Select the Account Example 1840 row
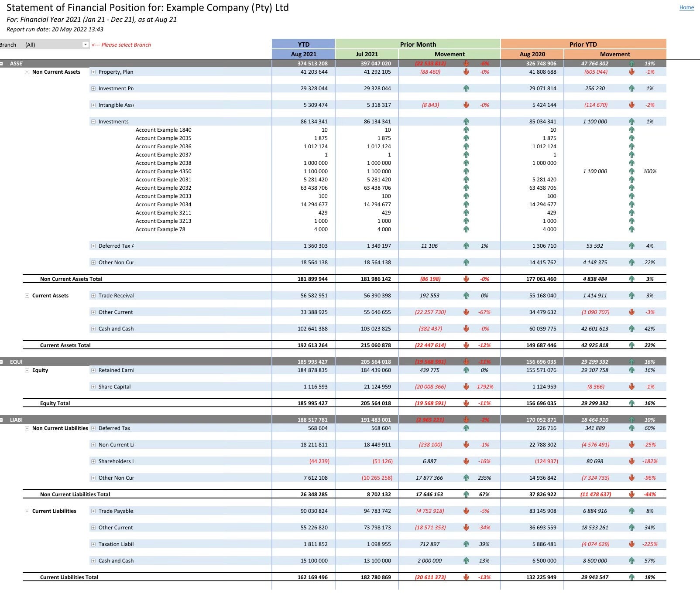Image resolution: width=700 pixels, height=597 pixels. (164, 130)
